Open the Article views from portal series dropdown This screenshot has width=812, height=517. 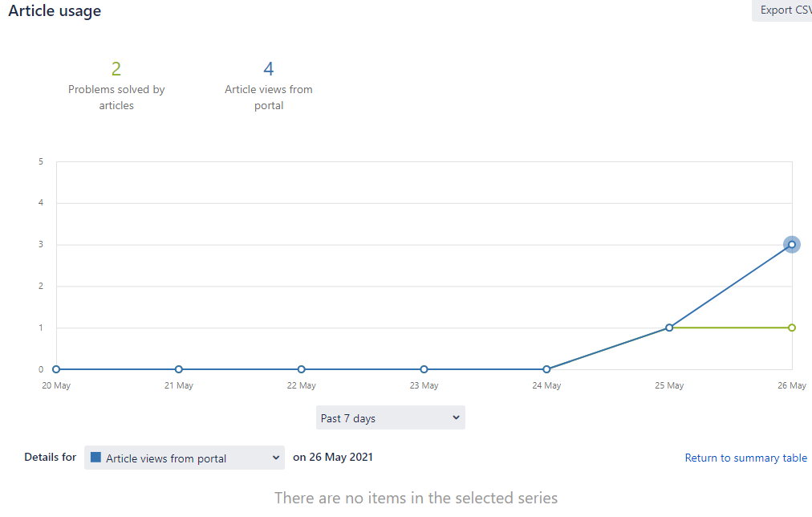point(185,458)
